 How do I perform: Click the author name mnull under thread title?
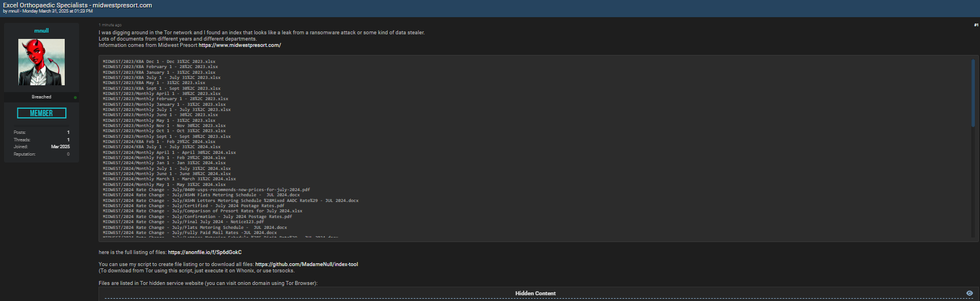14,11
